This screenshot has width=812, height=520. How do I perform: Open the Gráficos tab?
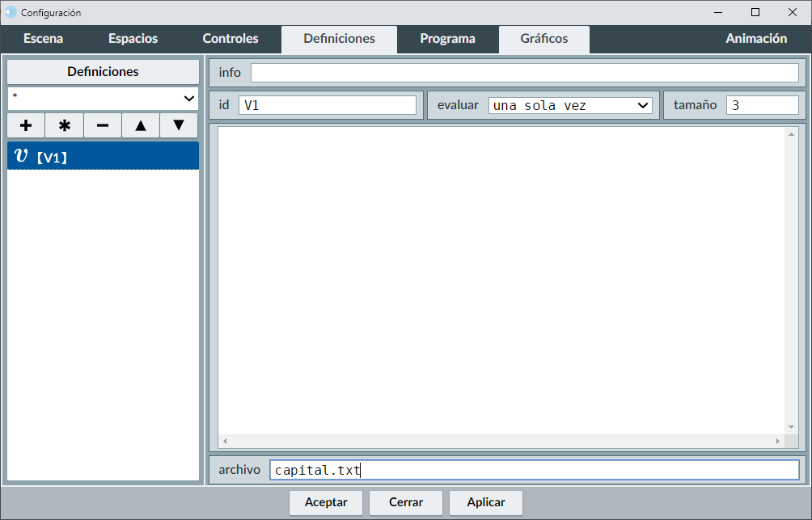click(x=543, y=39)
